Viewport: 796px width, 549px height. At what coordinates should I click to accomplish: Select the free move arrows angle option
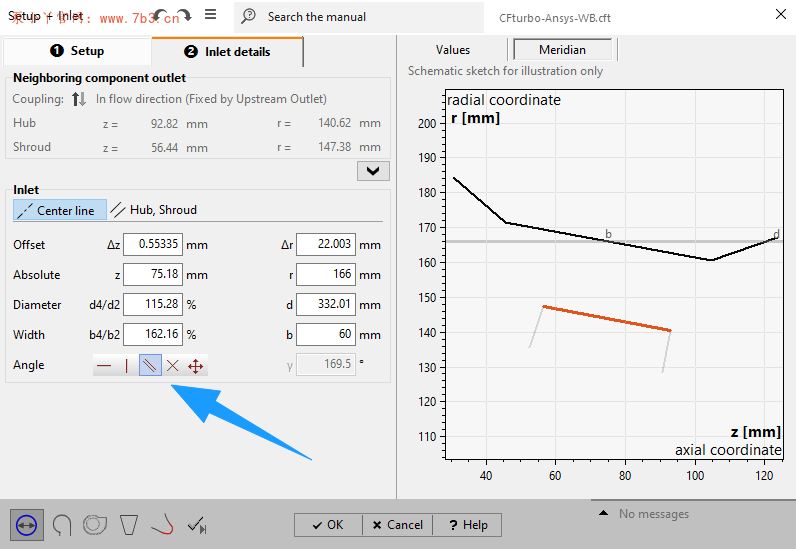coord(196,365)
